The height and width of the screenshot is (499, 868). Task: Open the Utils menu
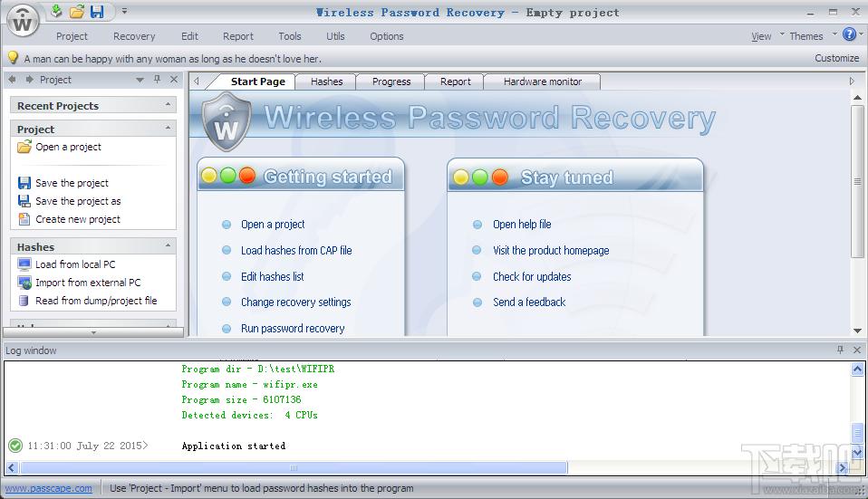[x=335, y=36]
